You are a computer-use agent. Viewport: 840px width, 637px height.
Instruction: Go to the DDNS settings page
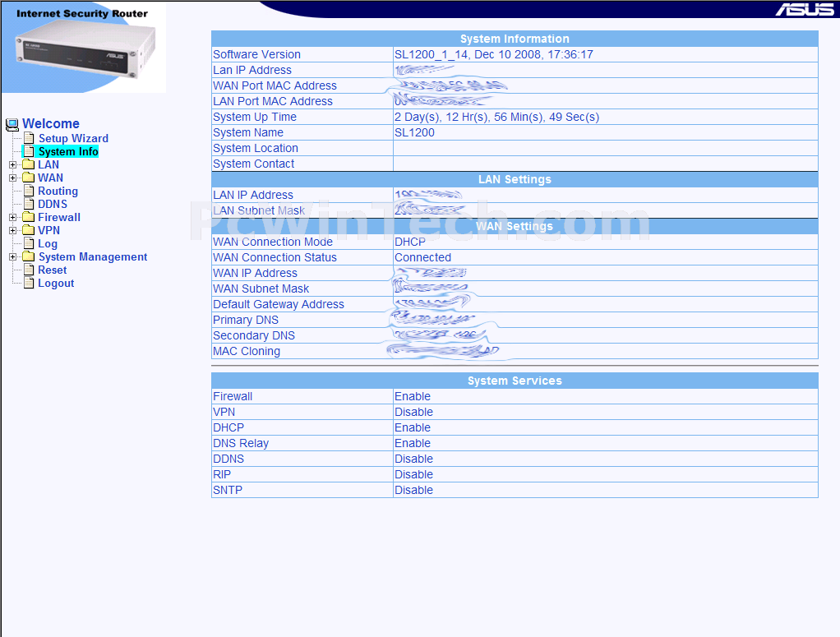coord(53,204)
